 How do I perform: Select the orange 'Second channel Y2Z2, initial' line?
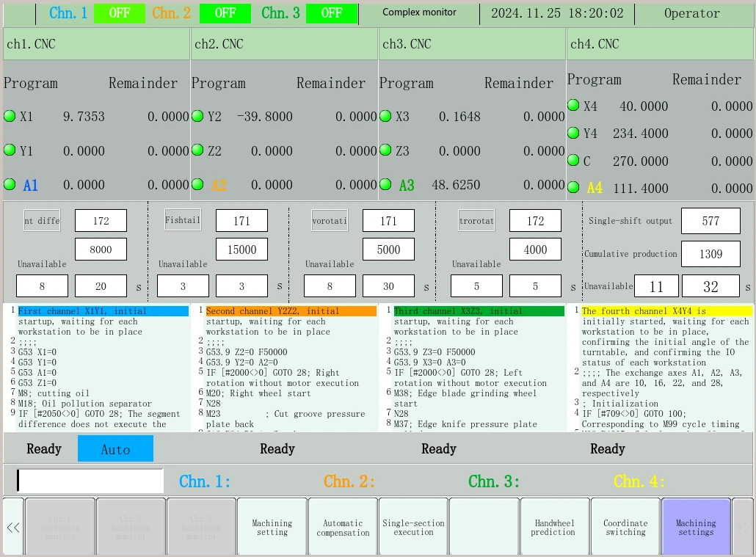tap(291, 311)
